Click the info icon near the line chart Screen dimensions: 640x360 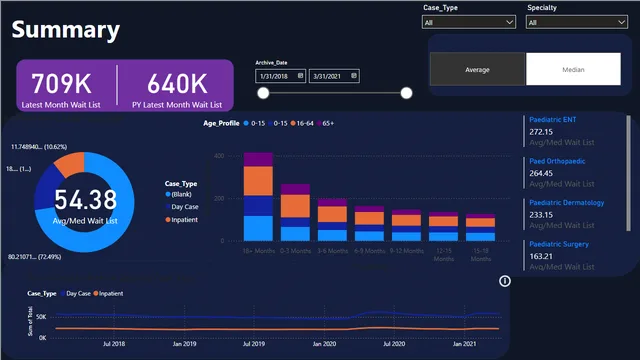504,281
